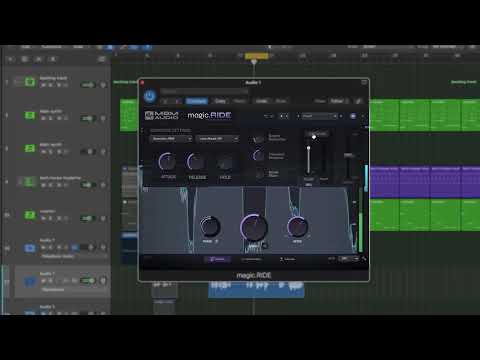Click the Backing track instrument icon
480x360 pixels.
click(30, 82)
